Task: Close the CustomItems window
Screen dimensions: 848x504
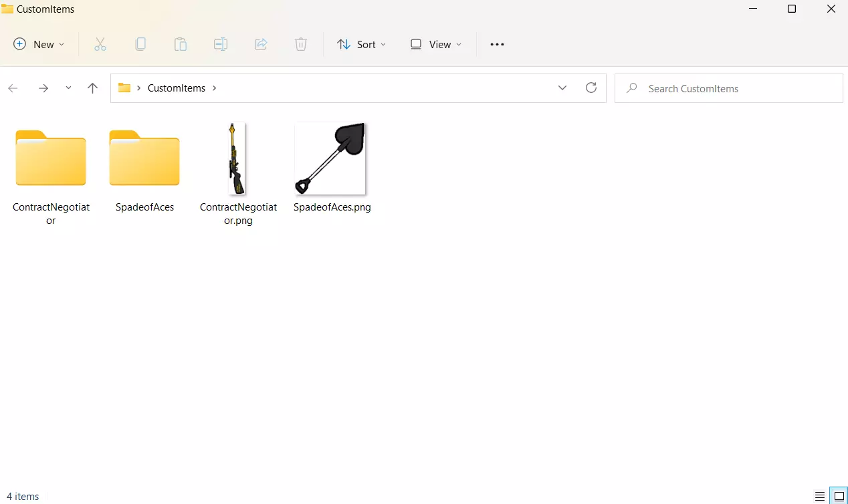Action: (x=831, y=9)
